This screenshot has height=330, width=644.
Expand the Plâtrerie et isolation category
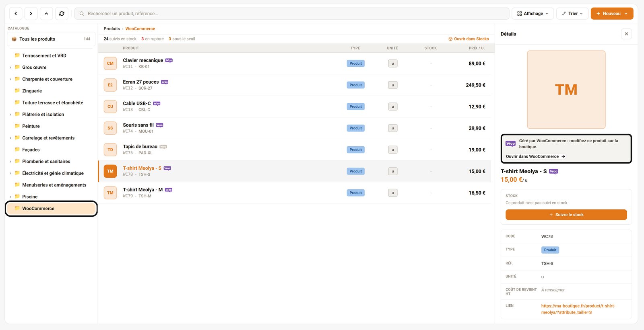point(10,115)
